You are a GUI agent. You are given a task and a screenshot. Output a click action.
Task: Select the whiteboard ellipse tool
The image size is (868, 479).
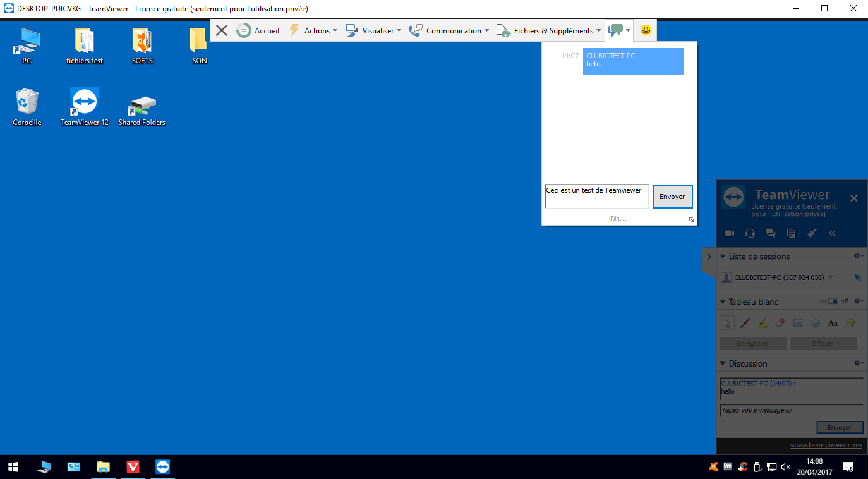(816, 323)
